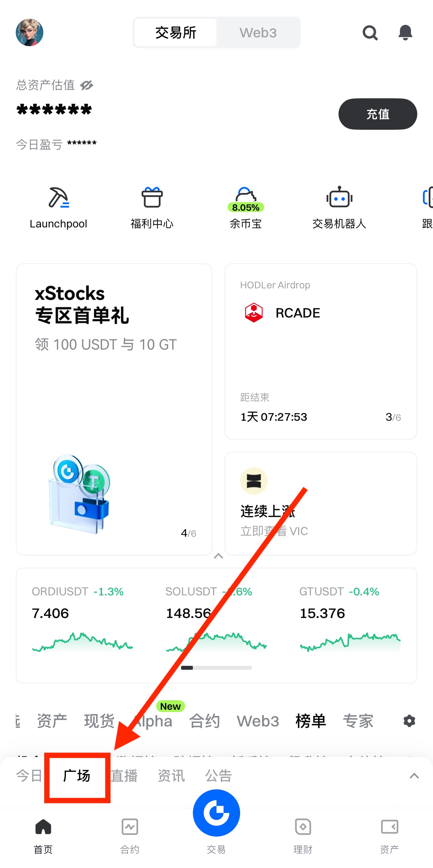
Task: Switch to the 榜单 market tab
Action: tap(310, 721)
